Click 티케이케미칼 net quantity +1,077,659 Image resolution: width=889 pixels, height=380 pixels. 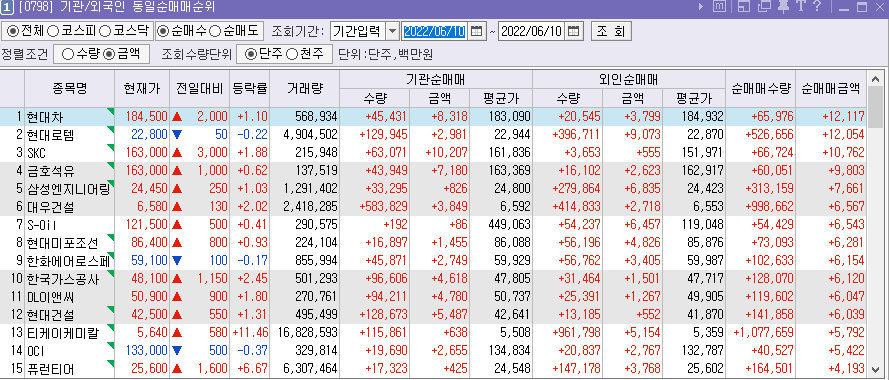(763, 333)
